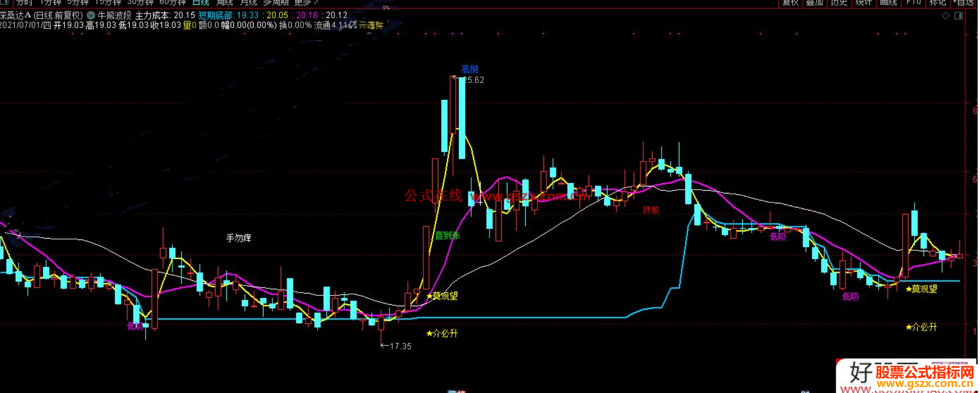The image size is (980, 393).
Task: Select the 月线 monthly period tab
Action: (249, 2)
